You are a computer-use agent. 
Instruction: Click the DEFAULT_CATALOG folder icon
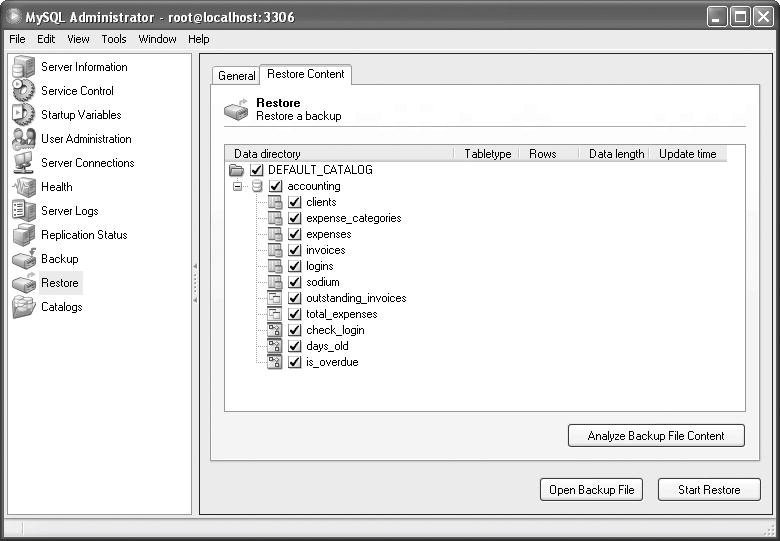pyautogui.click(x=236, y=170)
